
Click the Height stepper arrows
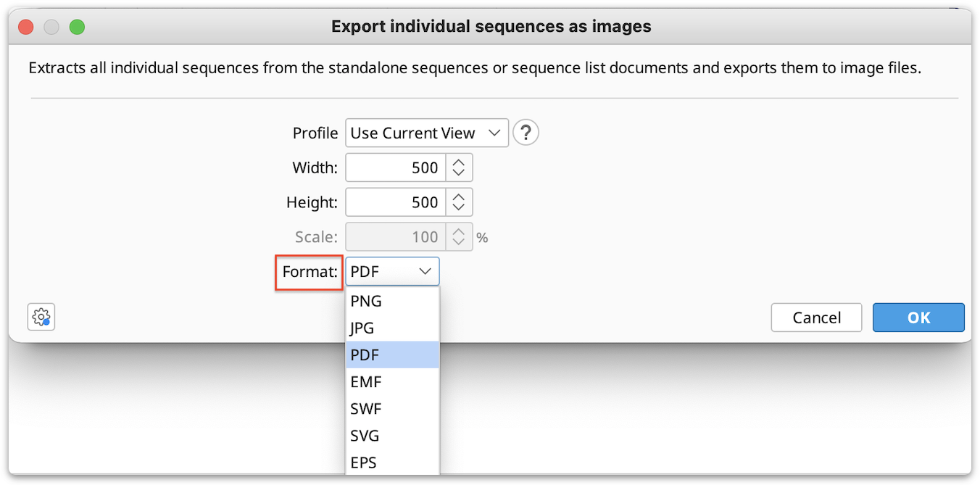tap(459, 202)
